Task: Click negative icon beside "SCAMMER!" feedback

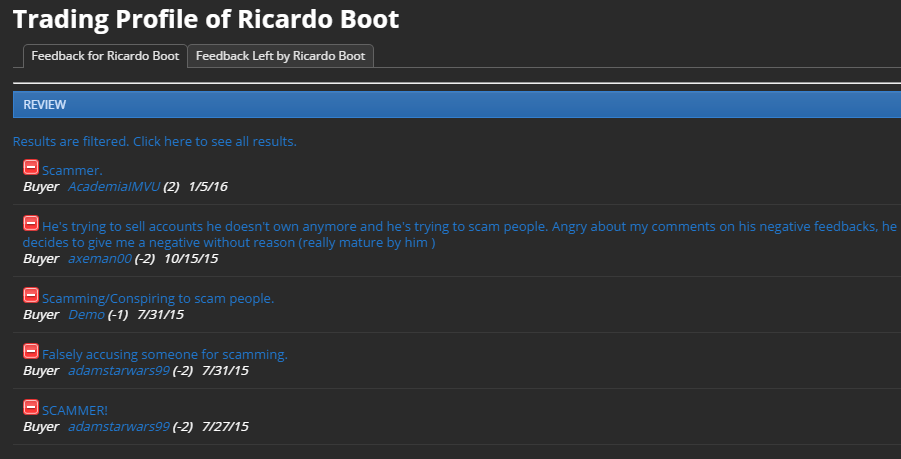Action: click(x=31, y=407)
